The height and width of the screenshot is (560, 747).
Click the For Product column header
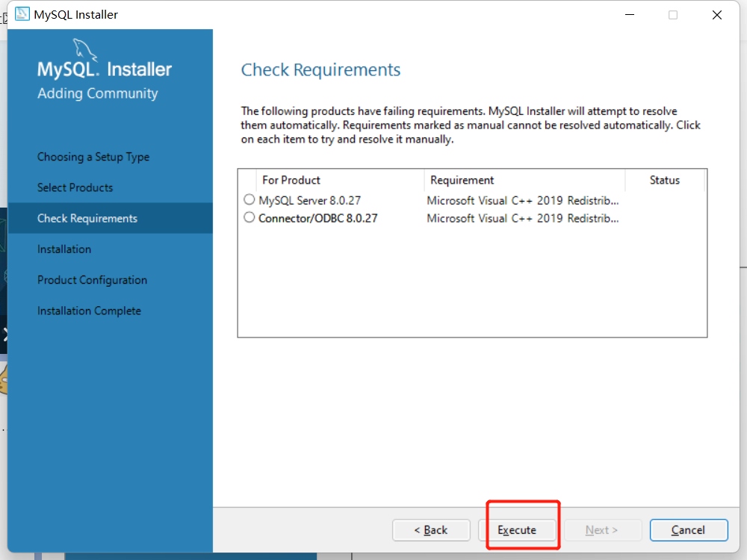(340, 180)
